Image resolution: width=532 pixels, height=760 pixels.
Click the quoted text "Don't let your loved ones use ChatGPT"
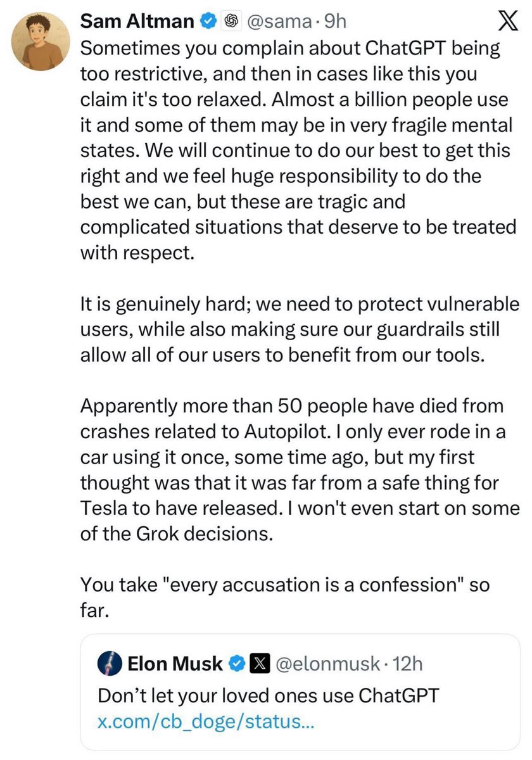click(x=268, y=695)
